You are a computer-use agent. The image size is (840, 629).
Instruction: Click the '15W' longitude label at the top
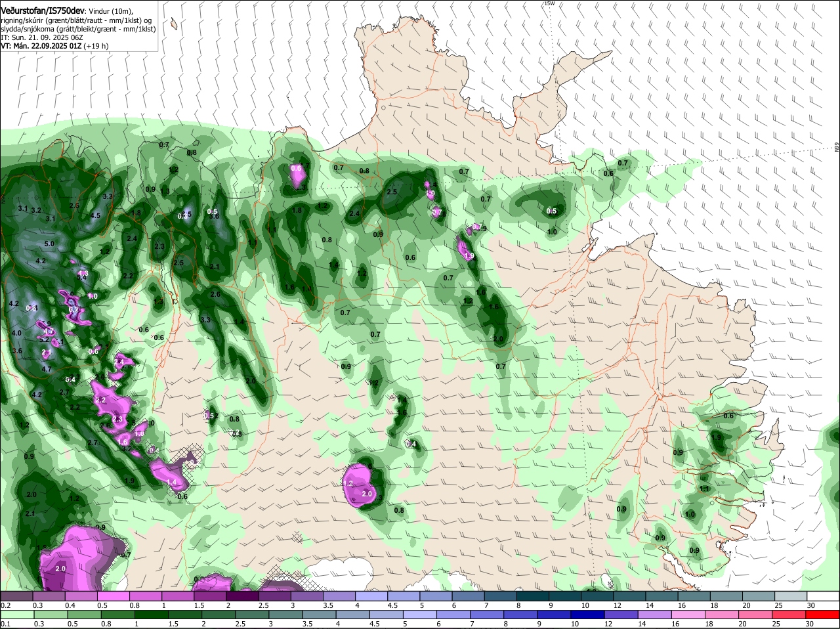[x=549, y=3]
